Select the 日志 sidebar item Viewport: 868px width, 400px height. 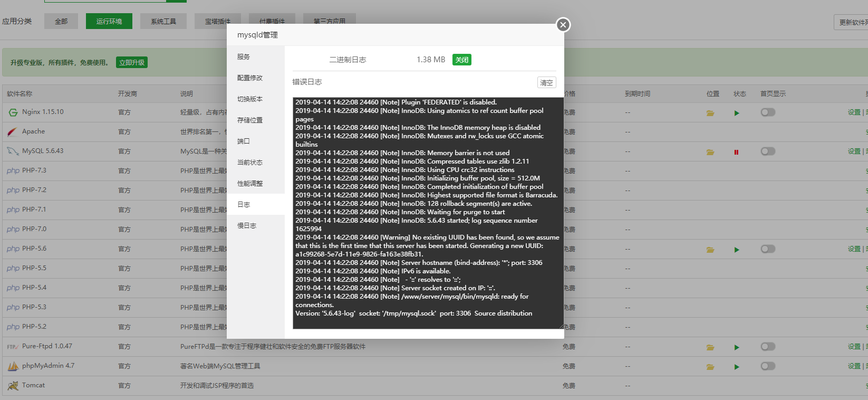pyautogui.click(x=256, y=205)
